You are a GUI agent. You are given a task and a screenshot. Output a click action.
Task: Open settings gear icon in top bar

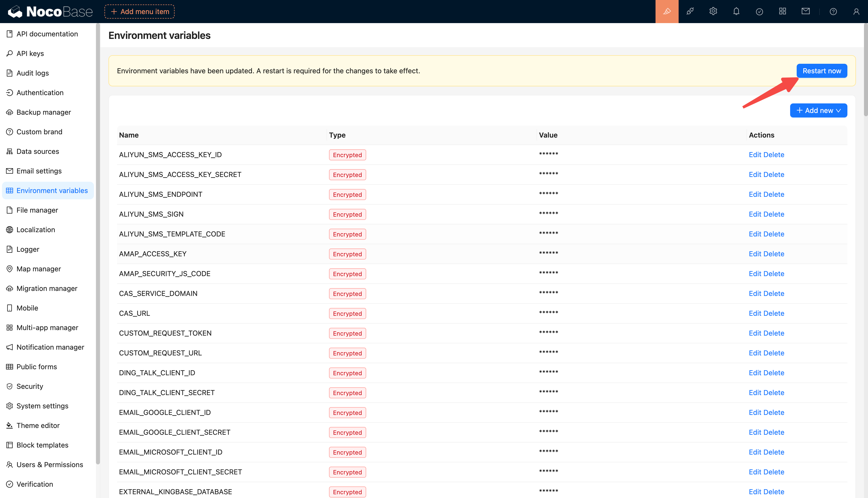point(713,11)
